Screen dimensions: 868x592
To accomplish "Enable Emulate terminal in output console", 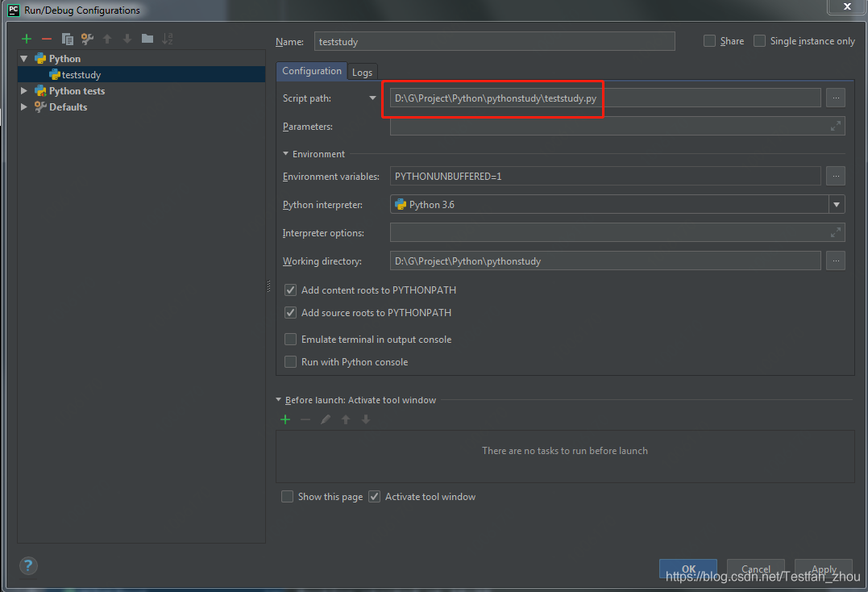I will click(x=290, y=339).
